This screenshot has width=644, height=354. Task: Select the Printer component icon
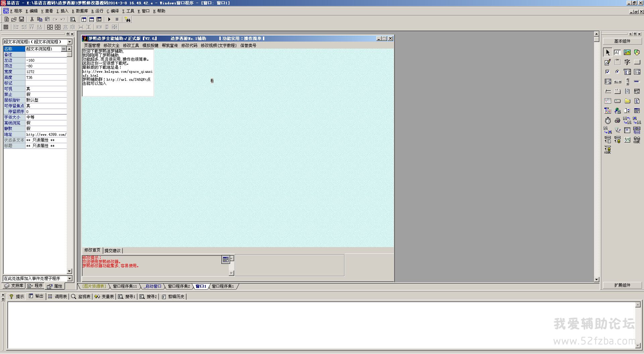(x=617, y=121)
